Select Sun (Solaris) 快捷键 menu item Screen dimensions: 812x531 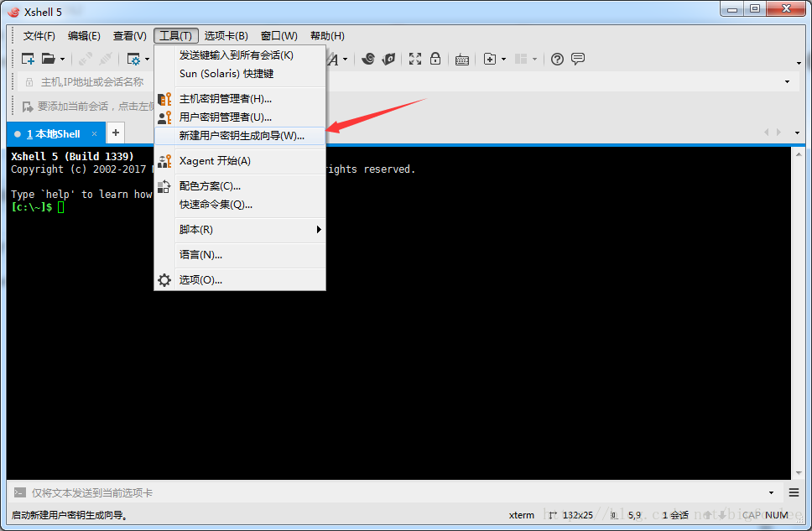pyautogui.click(x=240, y=74)
